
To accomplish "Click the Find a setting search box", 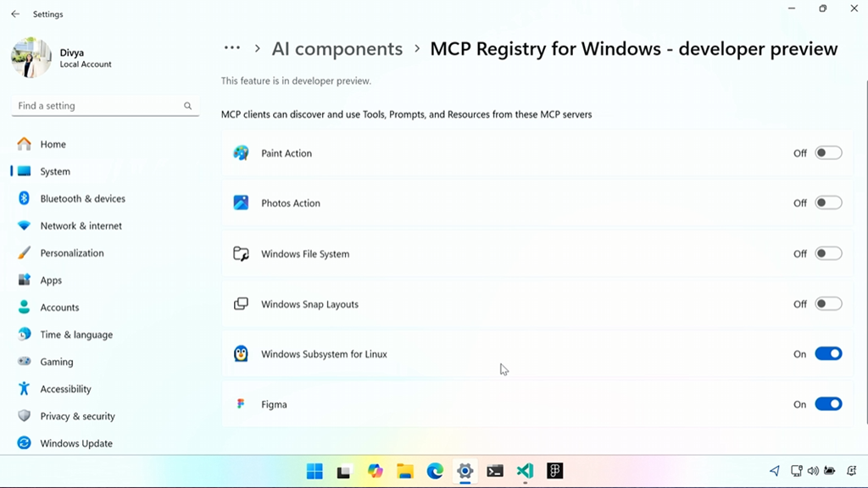I will [x=105, y=106].
